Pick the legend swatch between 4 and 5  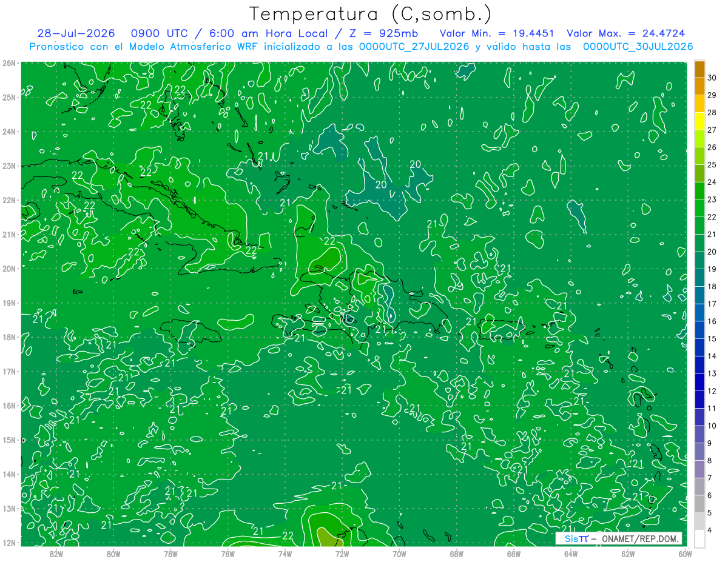tap(699, 521)
